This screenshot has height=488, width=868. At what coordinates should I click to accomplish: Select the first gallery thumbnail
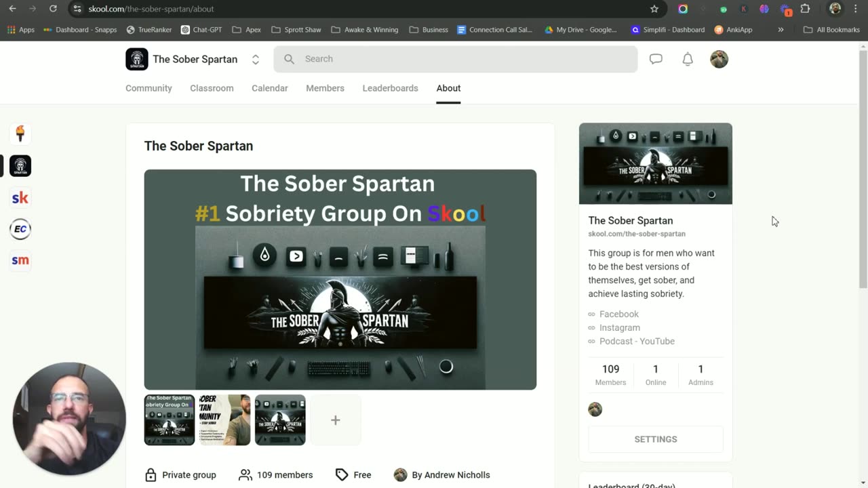[170, 420]
